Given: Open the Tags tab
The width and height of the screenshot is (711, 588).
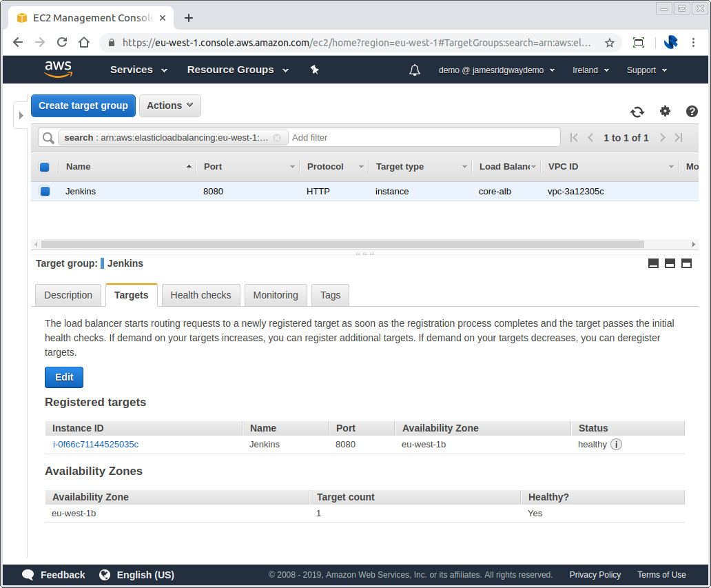Looking at the screenshot, I should [331, 295].
